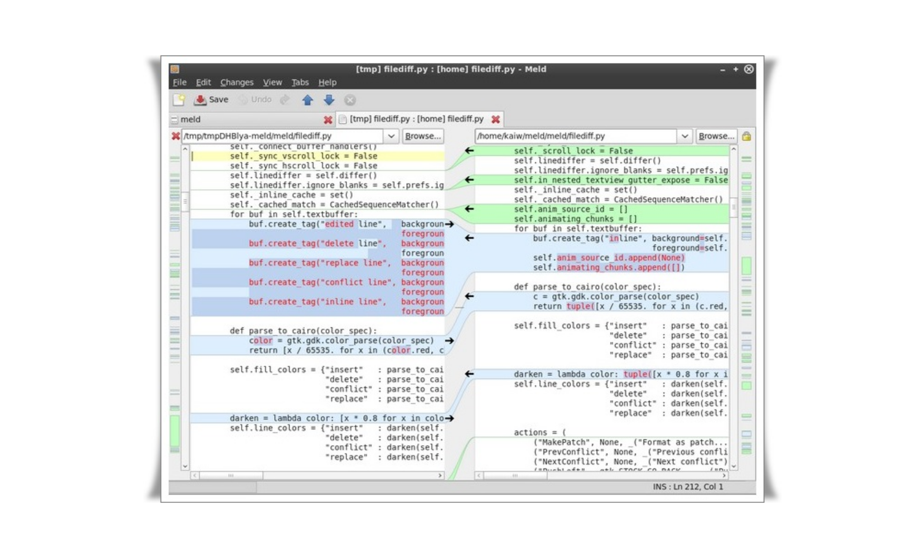The height and width of the screenshot is (560, 924).
Task: Click right file path input field
Action: [576, 136]
